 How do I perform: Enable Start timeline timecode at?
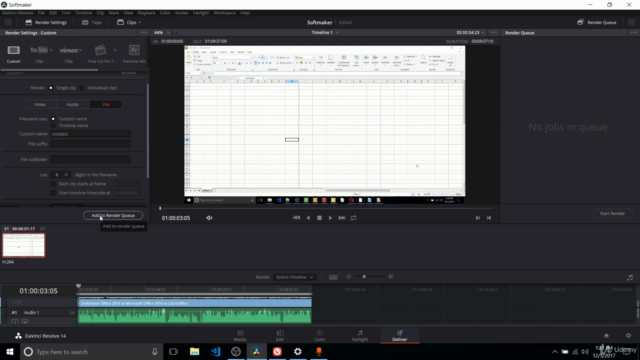pos(53,193)
